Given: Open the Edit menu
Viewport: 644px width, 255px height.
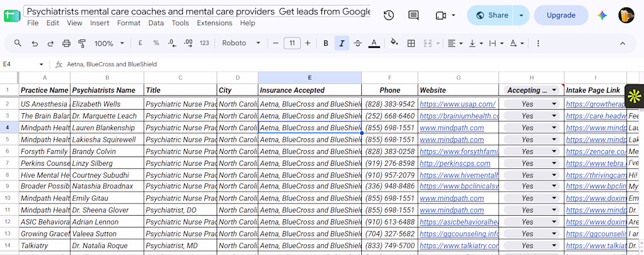Looking at the screenshot, I should pos(53,23).
